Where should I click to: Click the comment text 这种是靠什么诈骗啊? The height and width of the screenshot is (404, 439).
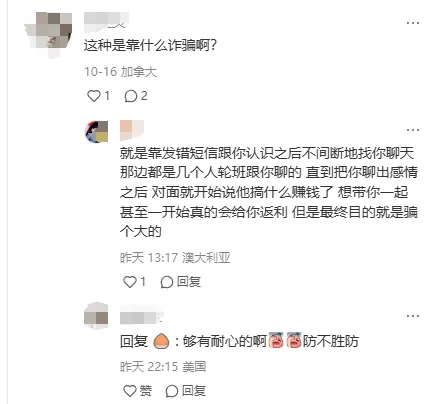150,45
